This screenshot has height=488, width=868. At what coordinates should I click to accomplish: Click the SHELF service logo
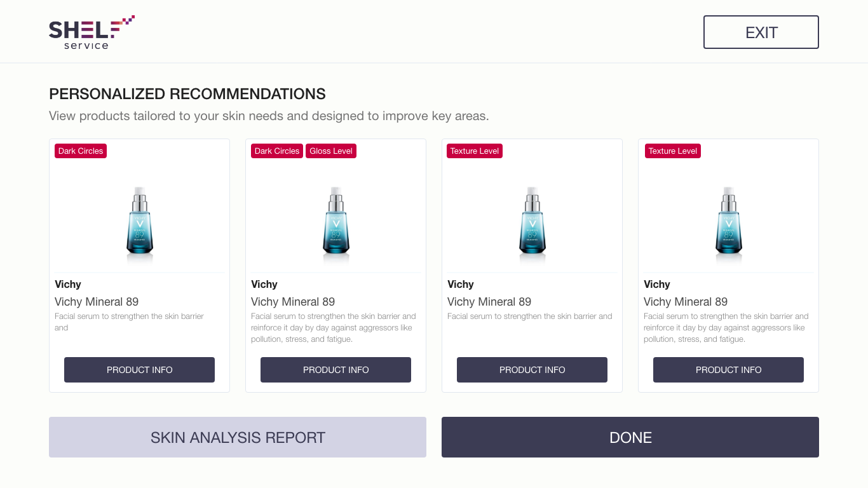click(x=92, y=32)
